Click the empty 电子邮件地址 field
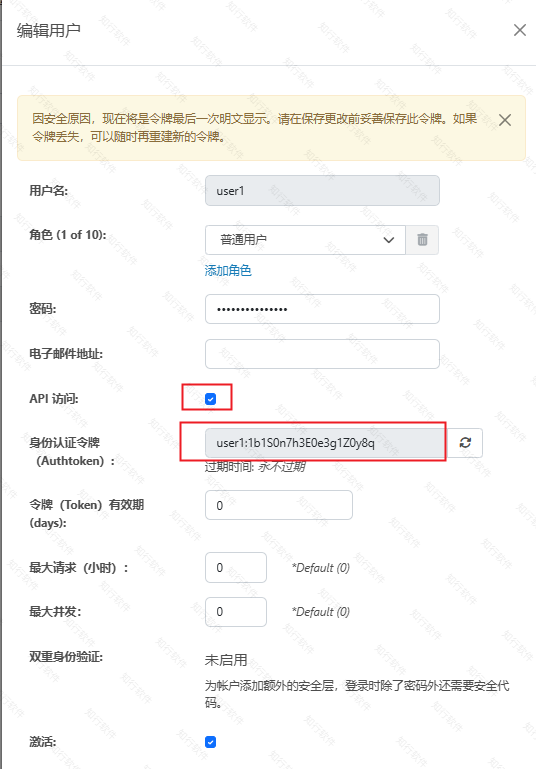Image resolution: width=536 pixels, height=769 pixels. pyautogui.click(x=322, y=354)
